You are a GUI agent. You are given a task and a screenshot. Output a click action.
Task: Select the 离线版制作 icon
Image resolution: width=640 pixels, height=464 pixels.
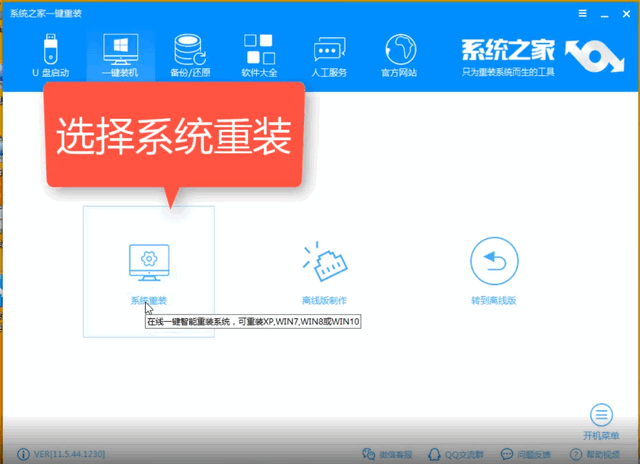(323, 260)
